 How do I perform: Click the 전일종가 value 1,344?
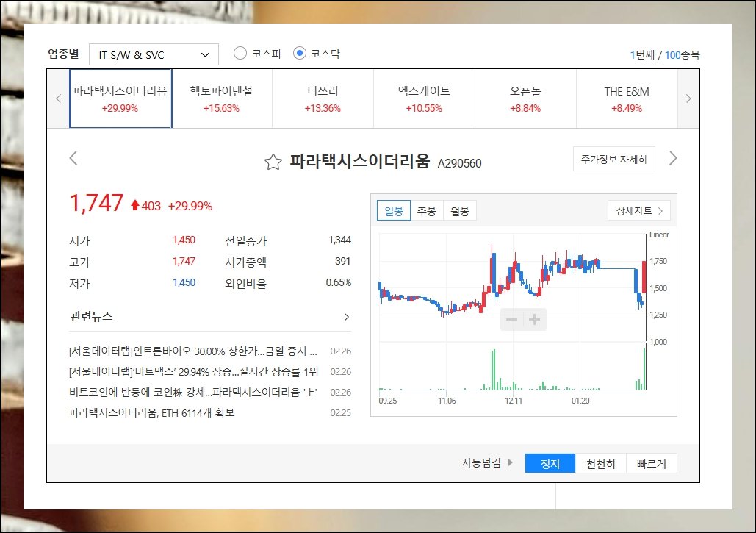coord(340,240)
